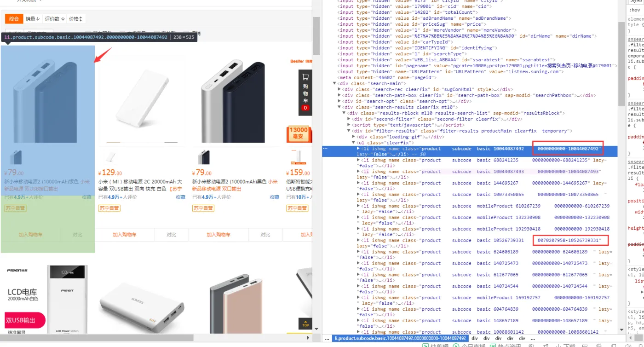Expand the li row for basic 10044087493

click(x=358, y=172)
